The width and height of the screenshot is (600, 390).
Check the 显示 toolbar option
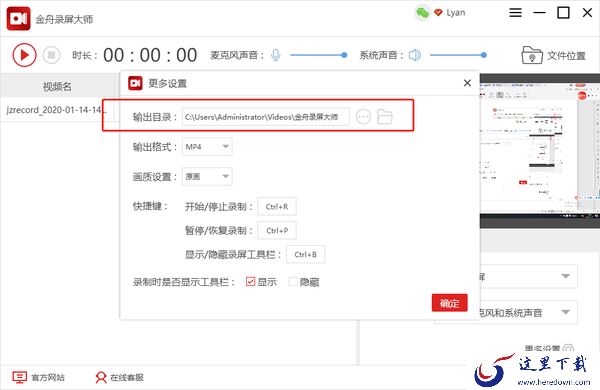tap(250, 282)
